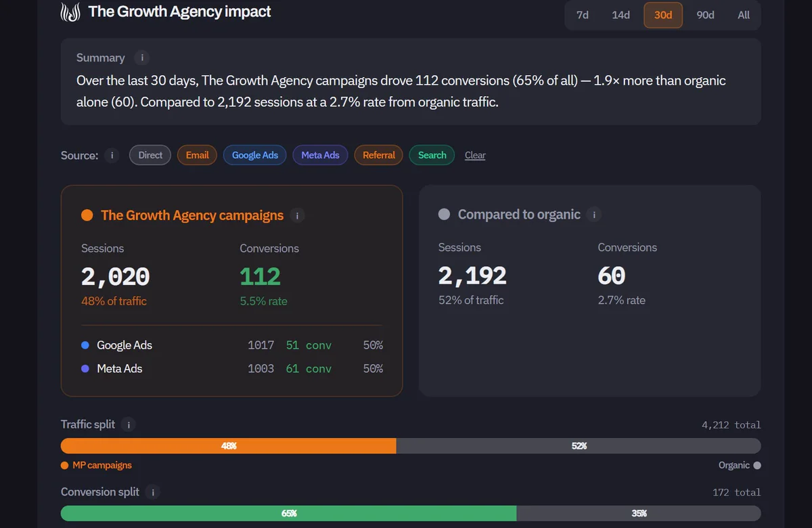Click the 1017 sessions count

[x=261, y=345]
